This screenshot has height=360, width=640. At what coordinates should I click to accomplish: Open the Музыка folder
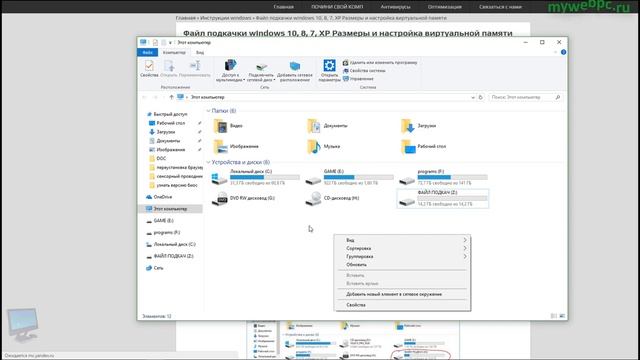click(323, 146)
